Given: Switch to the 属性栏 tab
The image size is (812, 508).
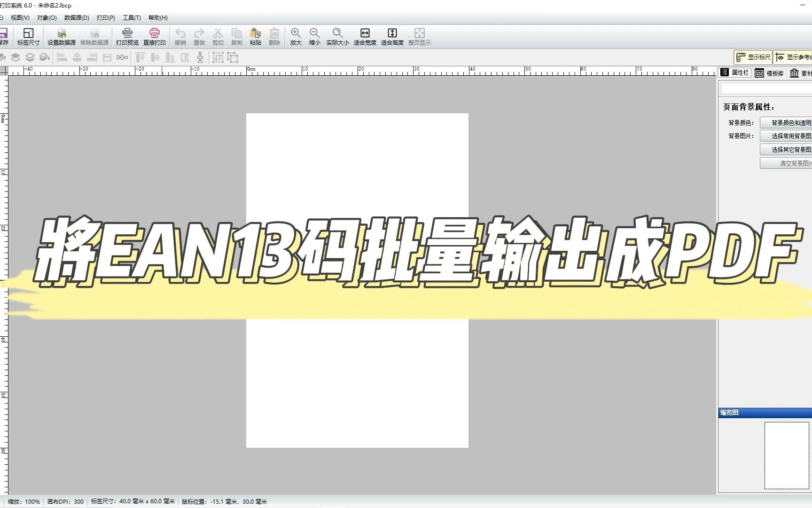Looking at the screenshot, I should point(735,72).
